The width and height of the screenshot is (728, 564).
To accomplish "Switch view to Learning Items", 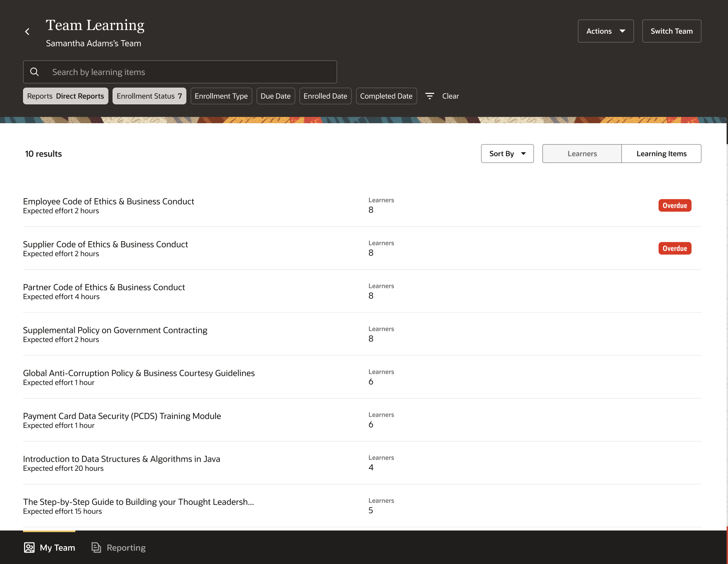I will 661,154.
